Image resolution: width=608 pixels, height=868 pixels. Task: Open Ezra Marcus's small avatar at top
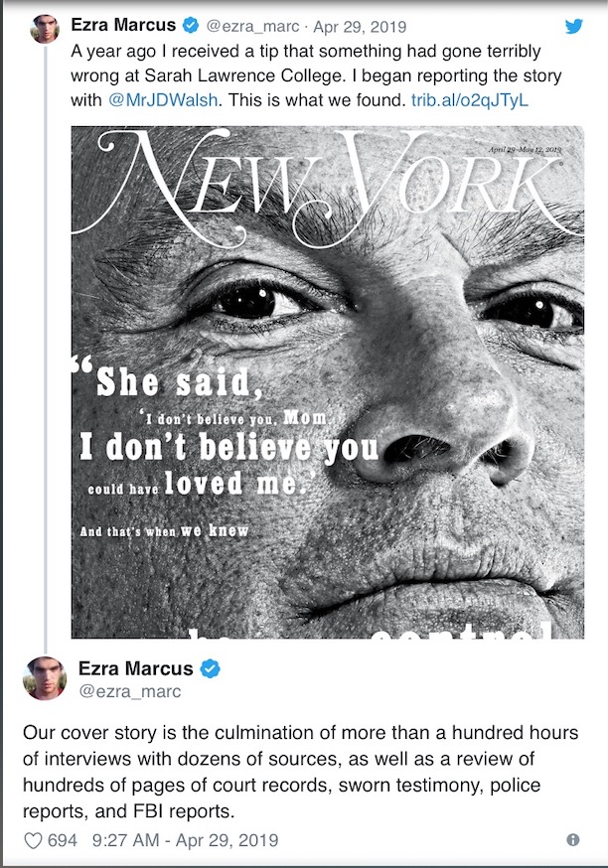tap(45, 29)
